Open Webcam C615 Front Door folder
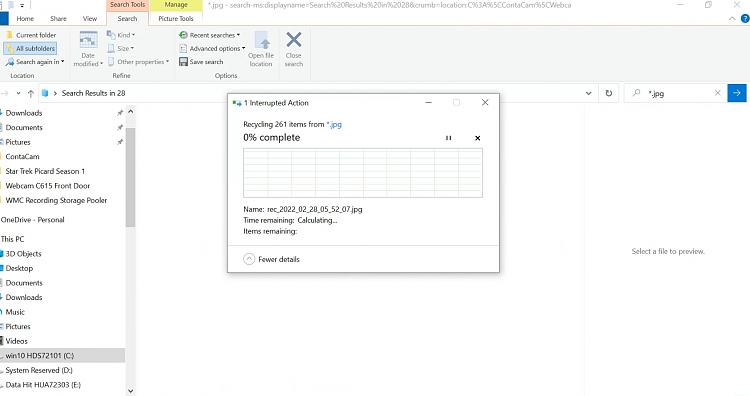Screen dimensions: 750x396 click(x=47, y=186)
